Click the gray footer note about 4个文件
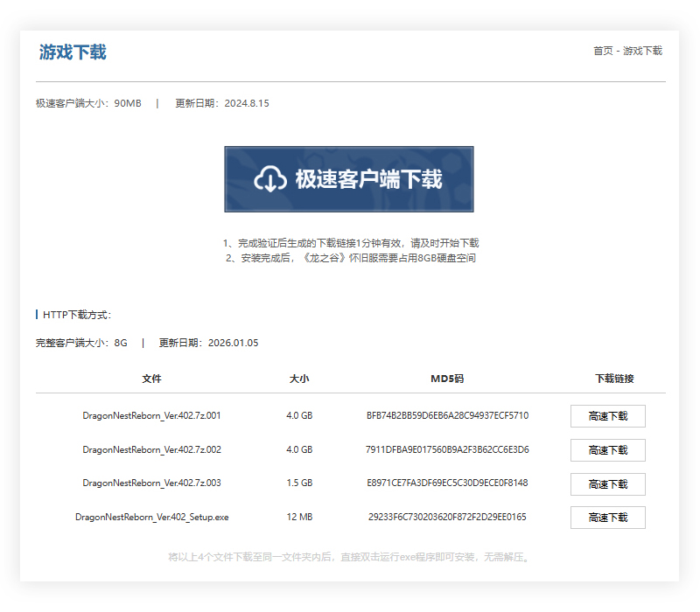The image size is (700, 612). tap(348, 557)
